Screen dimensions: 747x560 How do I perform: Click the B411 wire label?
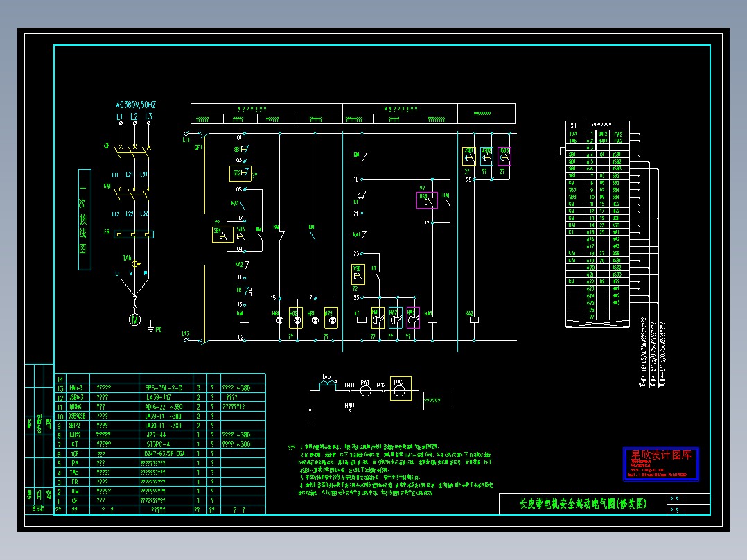click(350, 385)
